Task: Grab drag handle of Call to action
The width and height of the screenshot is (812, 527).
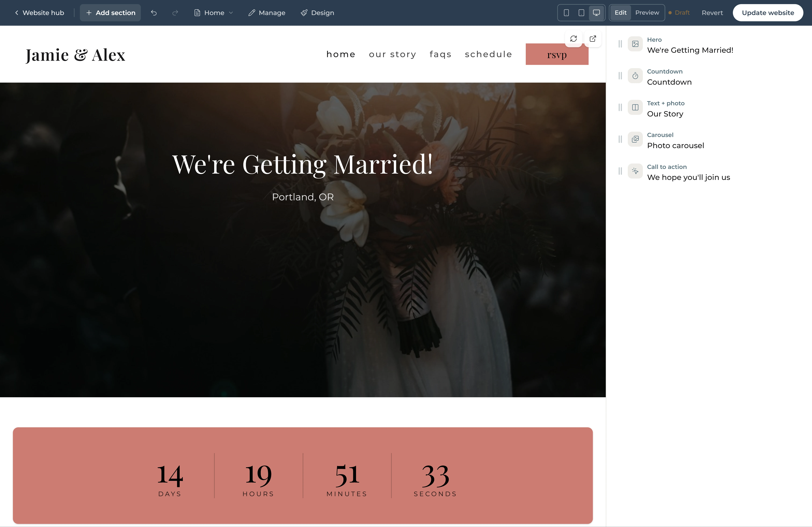Action: 620,171
